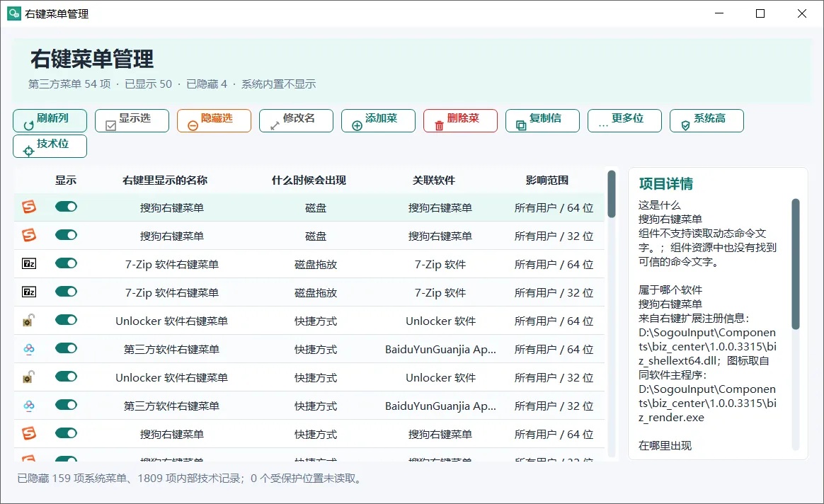The width and height of the screenshot is (824, 504).
Task: Select 搜狗右键菜单 name in 磁盘 64 位 row
Action: [172, 208]
